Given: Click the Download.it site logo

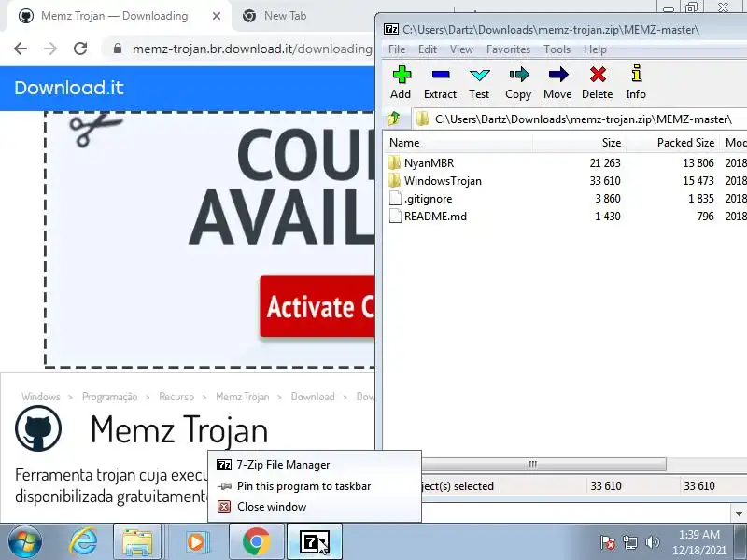Looking at the screenshot, I should click(69, 88).
